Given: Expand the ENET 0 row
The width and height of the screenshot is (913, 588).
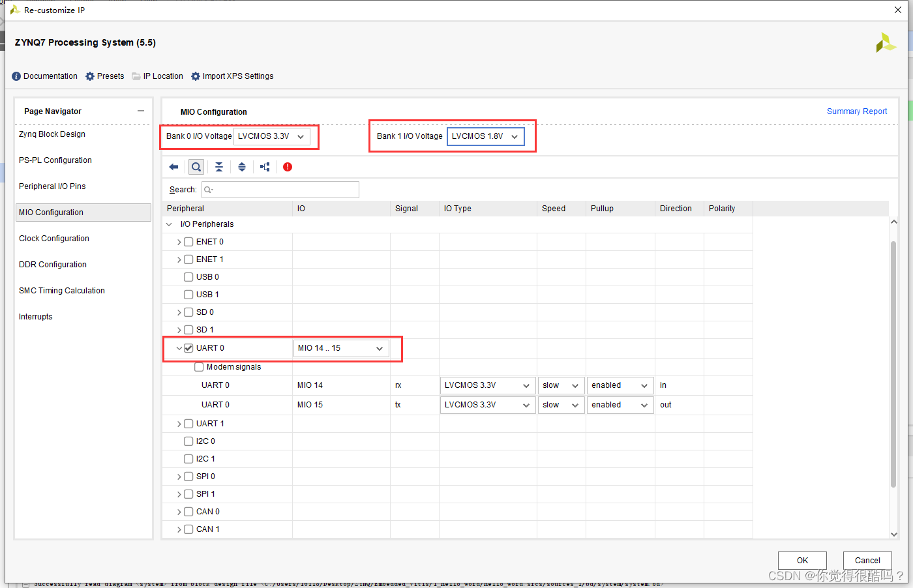Looking at the screenshot, I should 179,242.
